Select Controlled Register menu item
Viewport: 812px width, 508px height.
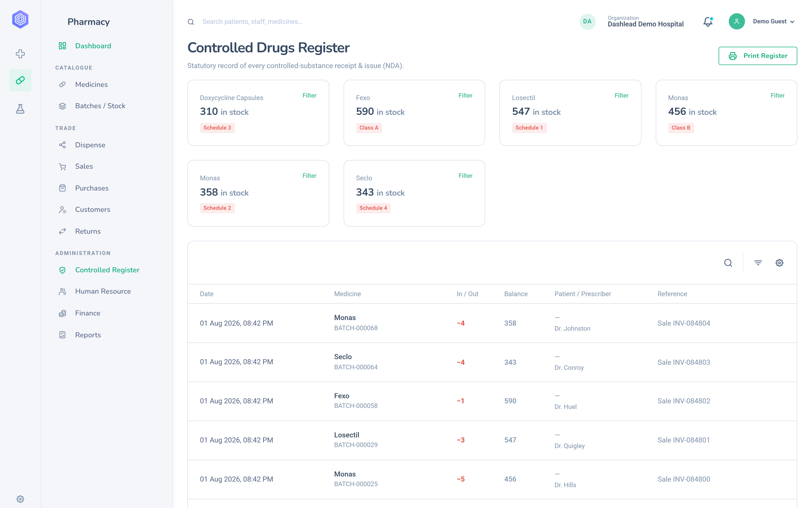click(x=107, y=270)
